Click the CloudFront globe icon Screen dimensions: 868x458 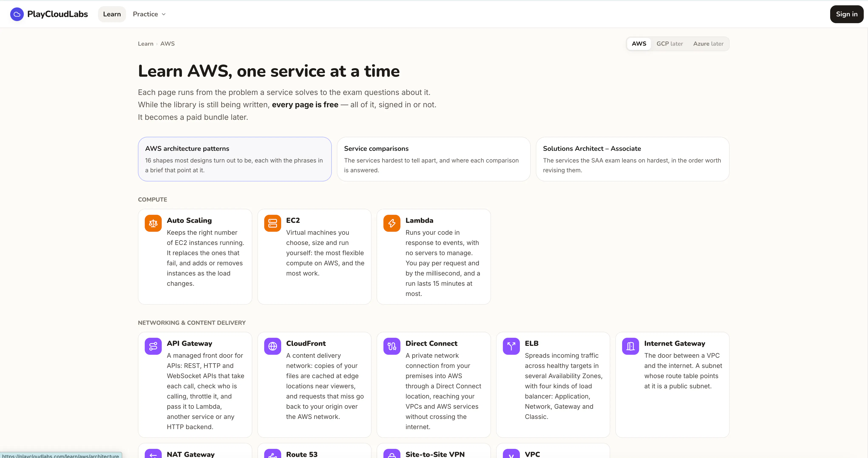273,346
